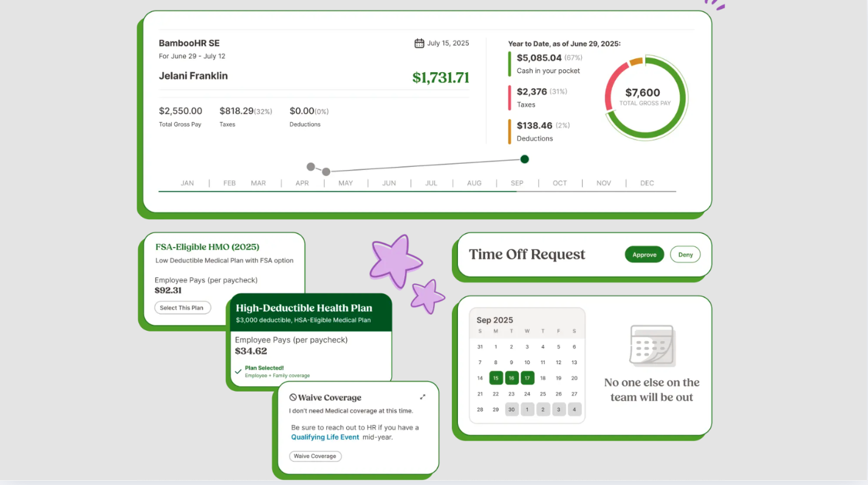
Task: Click the JAN month label on timeline
Action: 187,183
